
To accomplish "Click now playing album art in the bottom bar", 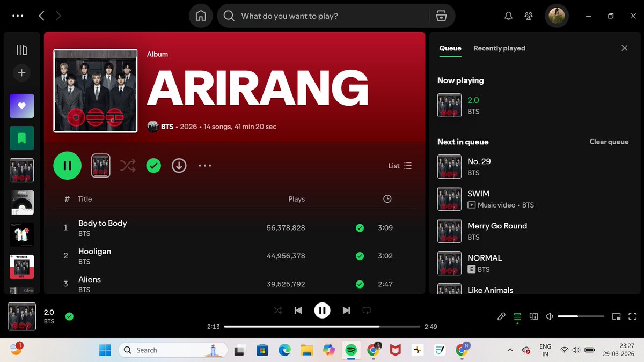I will pos(21,316).
